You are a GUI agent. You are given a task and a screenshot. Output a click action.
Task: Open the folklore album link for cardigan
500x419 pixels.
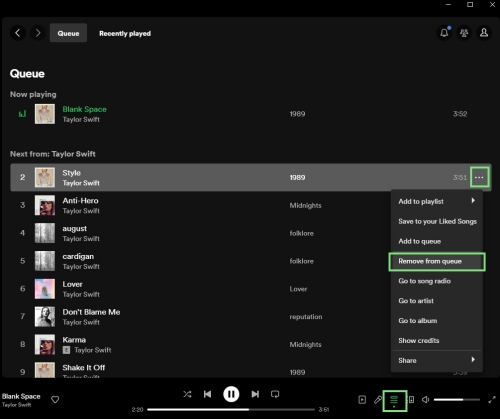click(x=301, y=261)
